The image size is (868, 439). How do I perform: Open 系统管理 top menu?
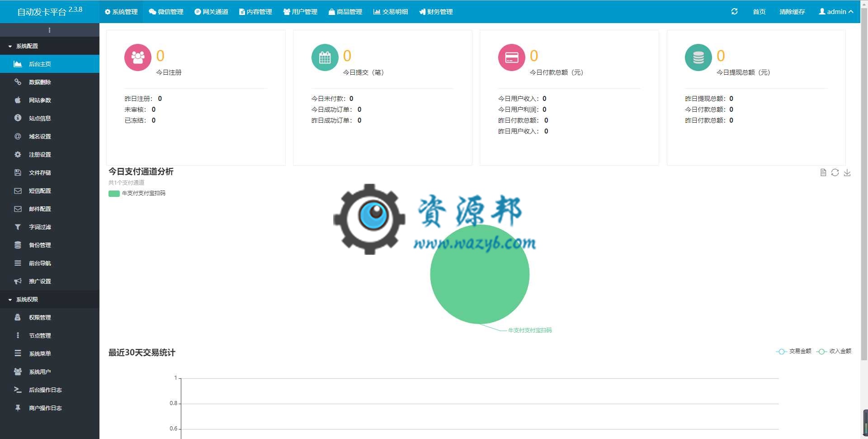121,12
